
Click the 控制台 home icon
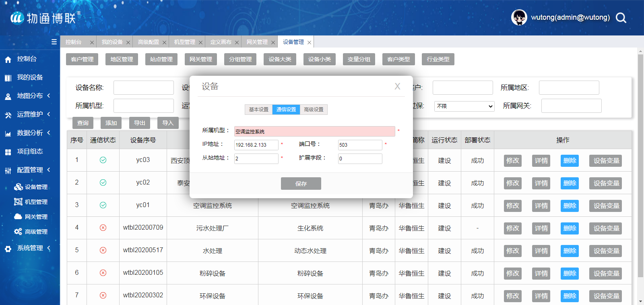coord(8,60)
